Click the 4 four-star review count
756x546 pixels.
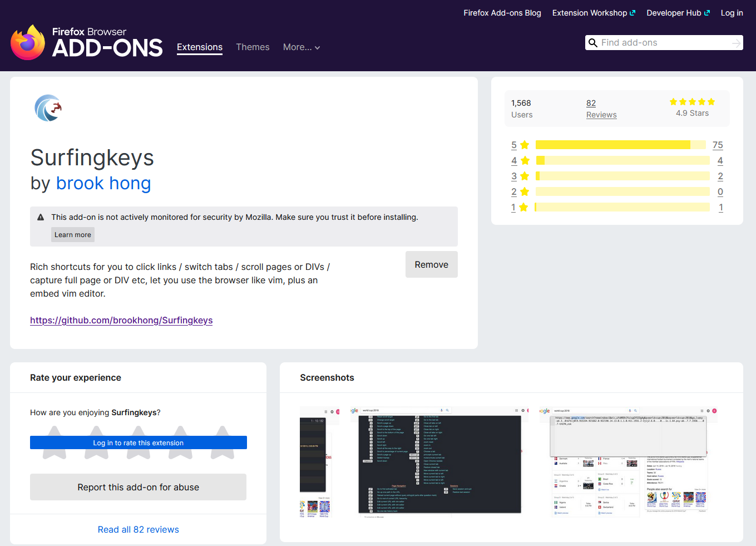[x=720, y=161]
